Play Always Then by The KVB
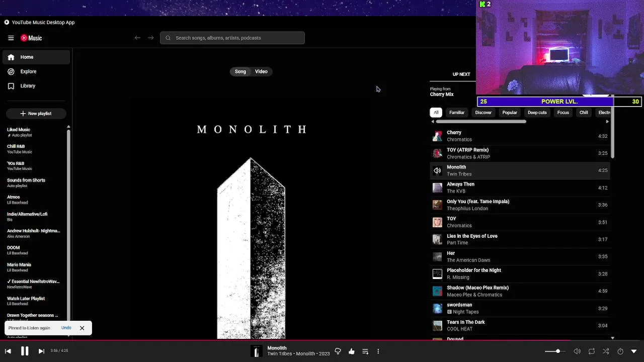This screenshot has height=362, width=644. (x=520, y=188)
